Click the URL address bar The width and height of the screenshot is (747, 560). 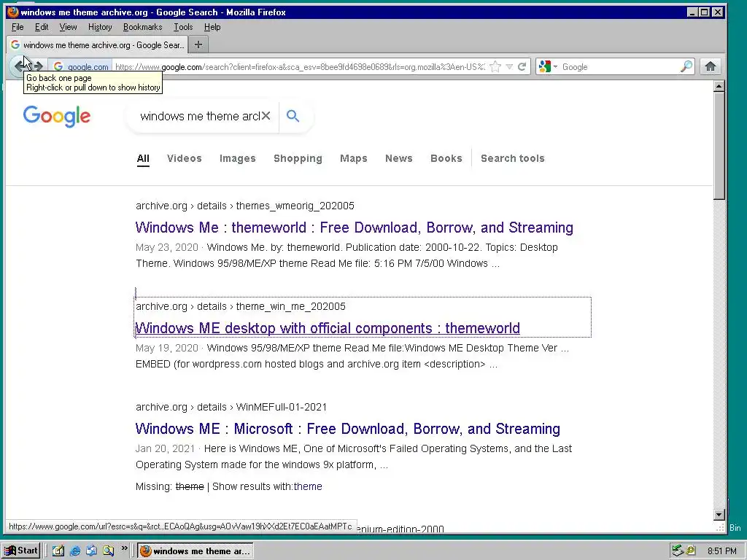coord(300,67)
